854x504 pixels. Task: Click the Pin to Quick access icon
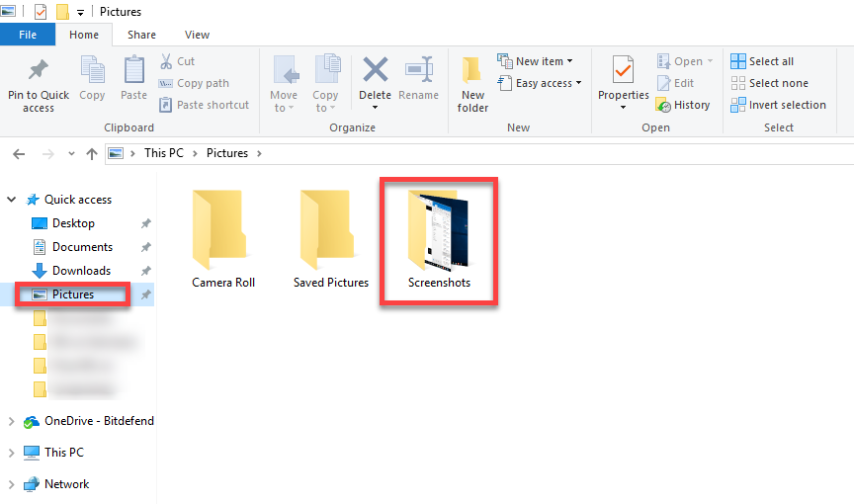(39, 73)
